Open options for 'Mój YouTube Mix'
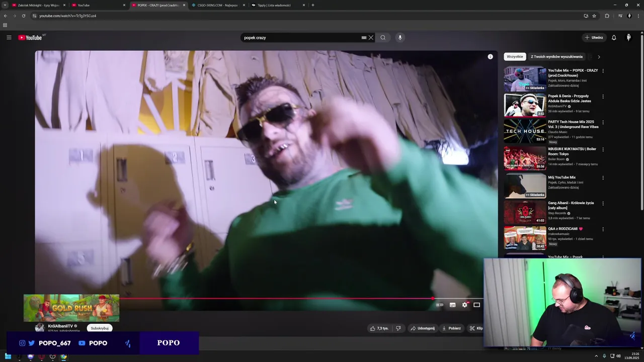This screenshot has width=644, height=362. (x=603, y=178)
